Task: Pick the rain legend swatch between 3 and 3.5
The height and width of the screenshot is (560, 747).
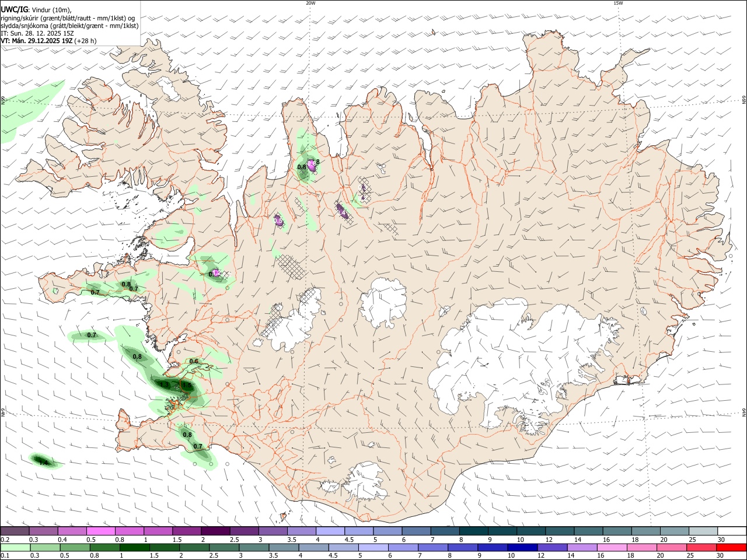Action: coord(253,547)
